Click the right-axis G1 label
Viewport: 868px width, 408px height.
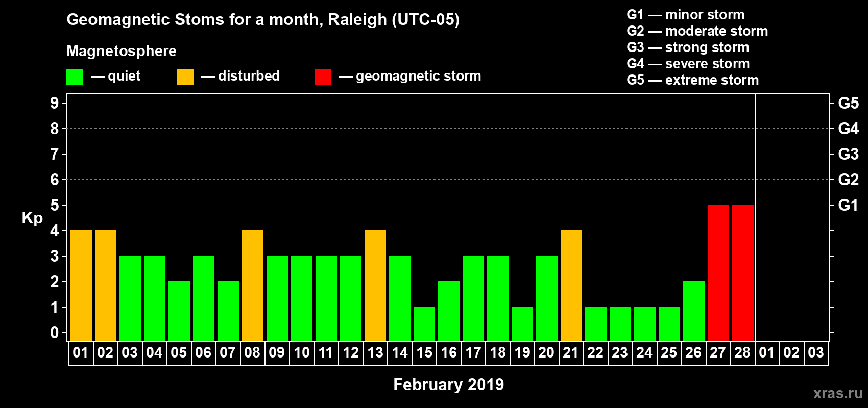point(848,205)
